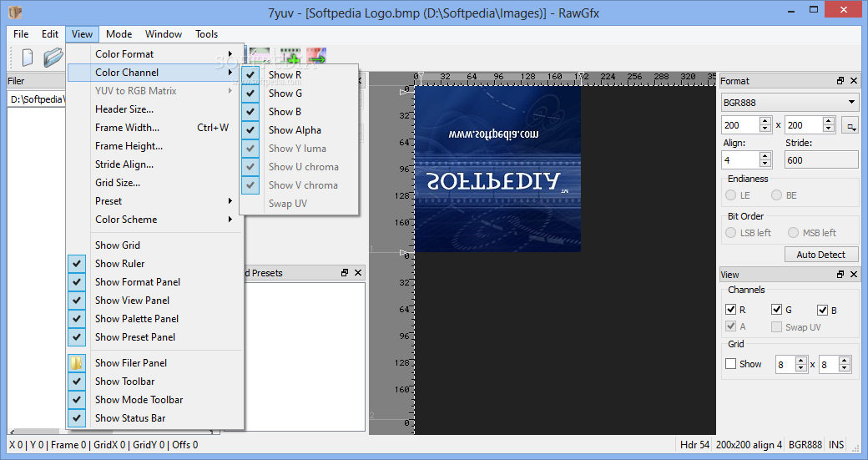This screenshot has height=460, width=868.
Task: Toggle Show Format Panel menu entry
Action: click(x=155, y=281)
